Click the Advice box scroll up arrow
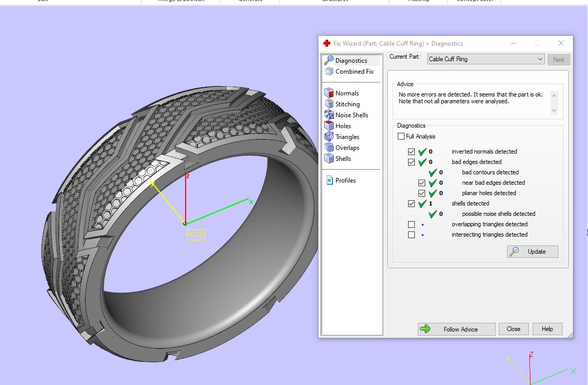 pyautogui.click(x=554, y=95)
